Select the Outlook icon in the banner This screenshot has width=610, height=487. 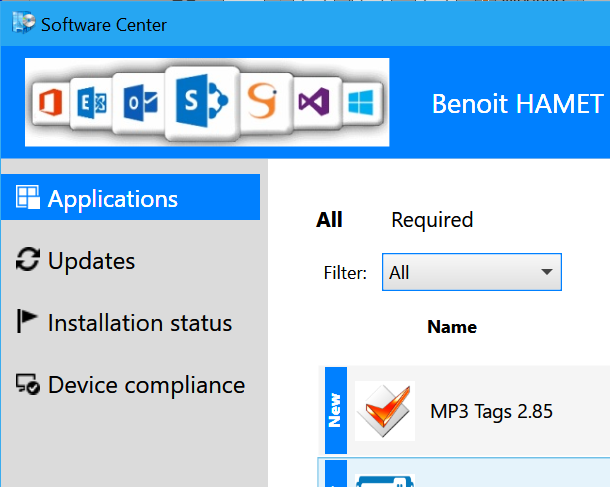click(138, 103)
